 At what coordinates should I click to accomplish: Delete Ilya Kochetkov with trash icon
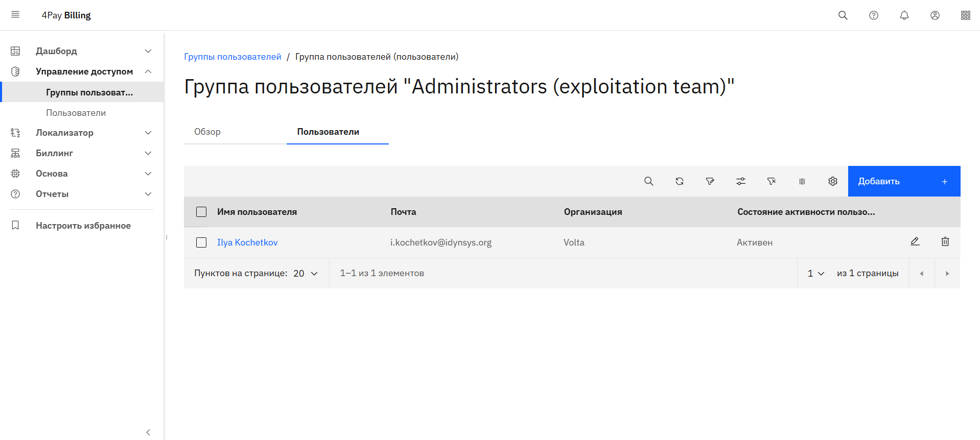[x=945, y=241]
